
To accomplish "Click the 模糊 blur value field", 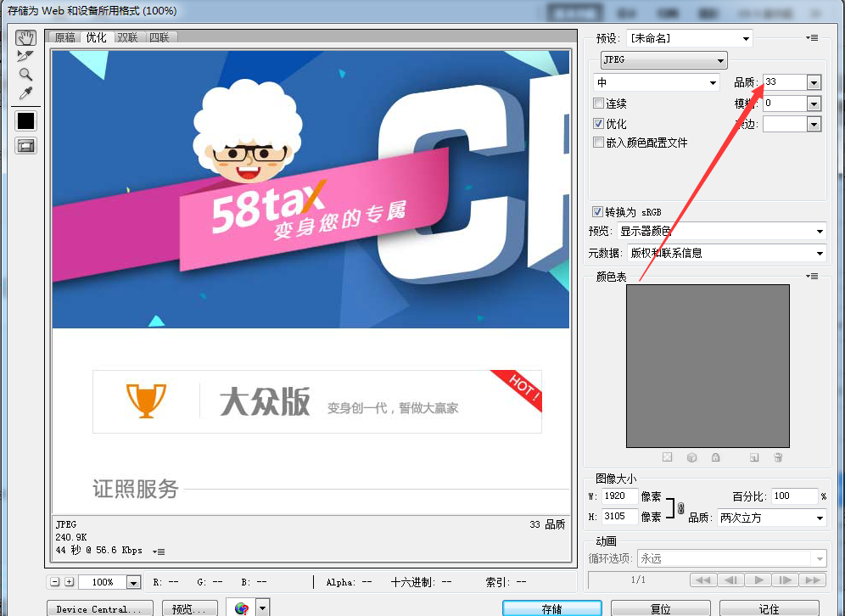I will (x=785, y=103).
